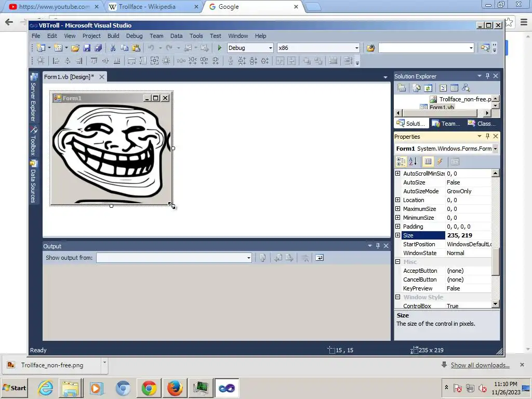Click the New Project toolbar icon
Viewport: 532px width, 399px height.
(x=41, y=48)
